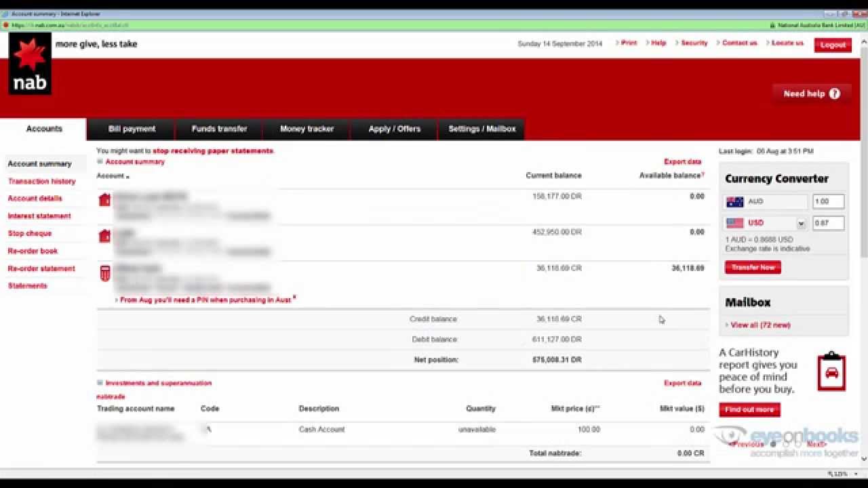Click Current balance column header
This screenshot has width=868, height=488.
click(553, 176)
